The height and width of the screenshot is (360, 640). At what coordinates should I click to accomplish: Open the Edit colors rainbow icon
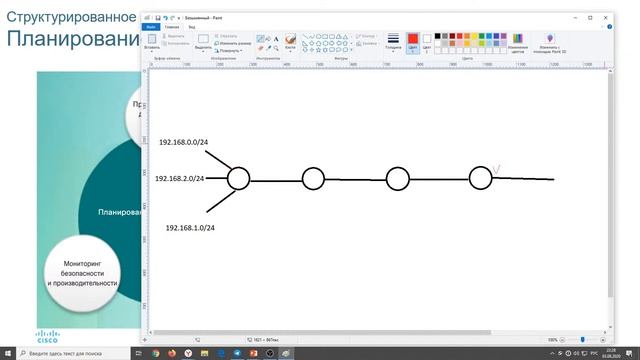pos(518,38)
